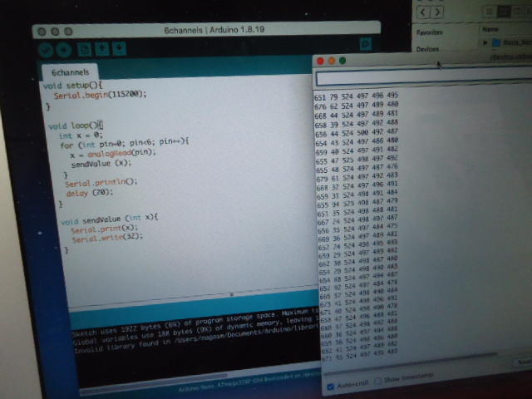This screenshot has height=399, width=532.
Task: Click the line "delay (20);"
Action: pyautogui.click(x=90, y=193)
